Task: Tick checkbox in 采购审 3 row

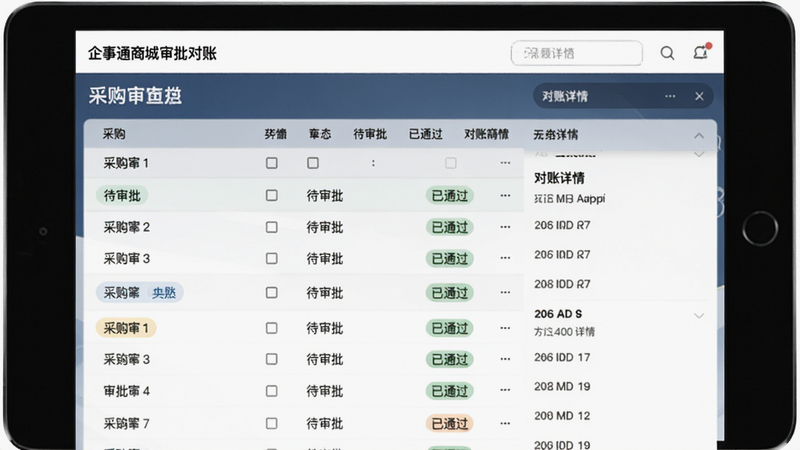Action: tap(272, 258)
